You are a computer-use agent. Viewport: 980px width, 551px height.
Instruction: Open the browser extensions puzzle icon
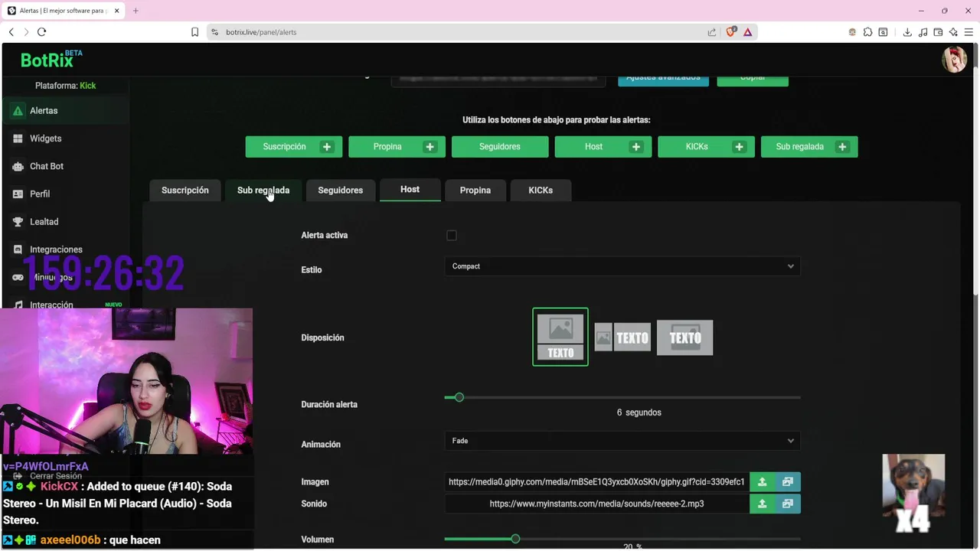[867, 32]
